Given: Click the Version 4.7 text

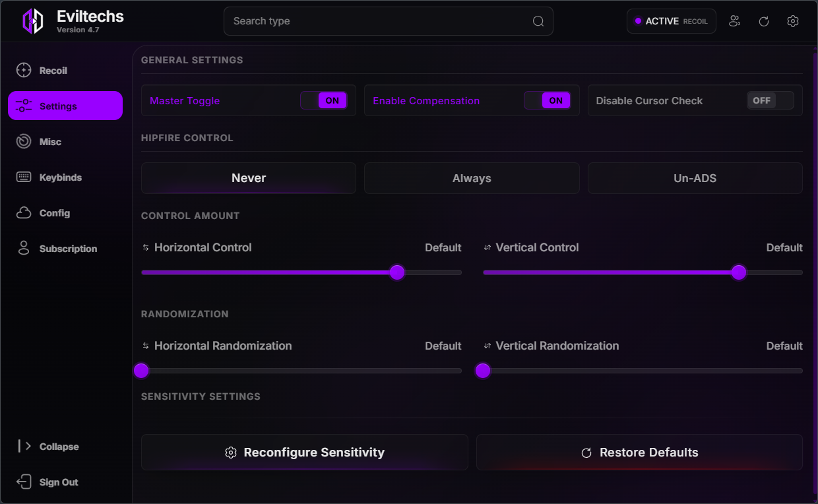Looking at the screenshot, I should pos(78,30).
